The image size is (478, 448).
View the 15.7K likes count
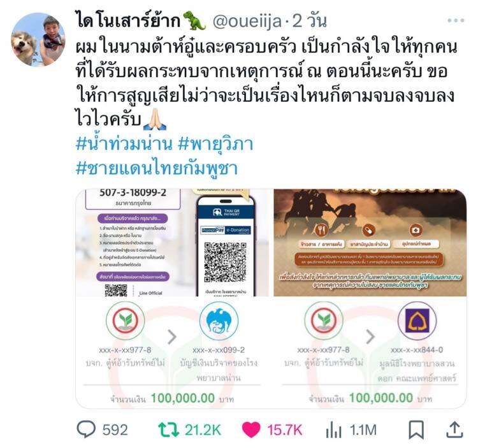(x=284, y=430)
